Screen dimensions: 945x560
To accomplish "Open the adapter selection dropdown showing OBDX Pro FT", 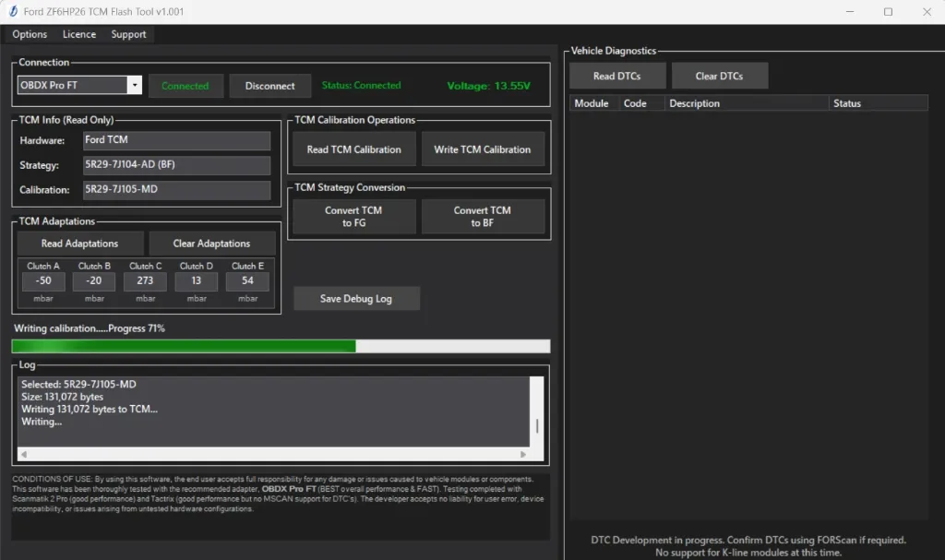I will point(136,84).
